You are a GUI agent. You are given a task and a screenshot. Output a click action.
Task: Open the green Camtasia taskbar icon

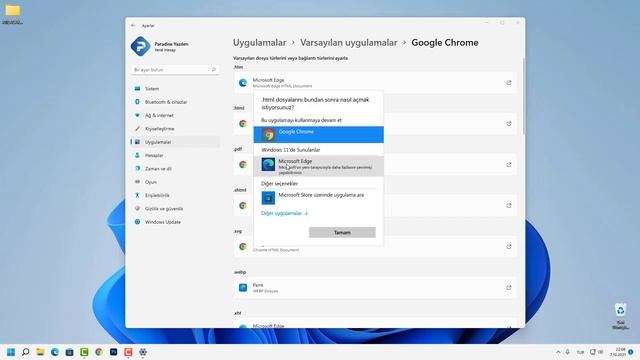[84, 352]
